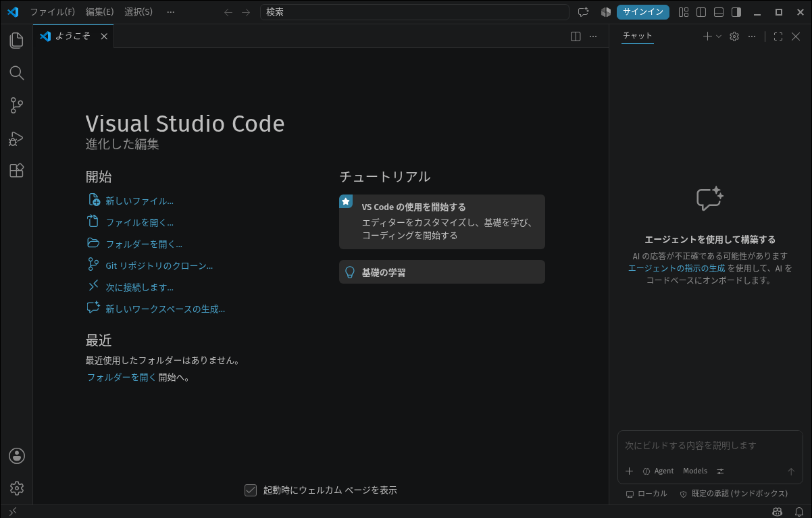Toggle the primary side bar
The height and width of the screenshot is (518, 812).
[701, 12]
